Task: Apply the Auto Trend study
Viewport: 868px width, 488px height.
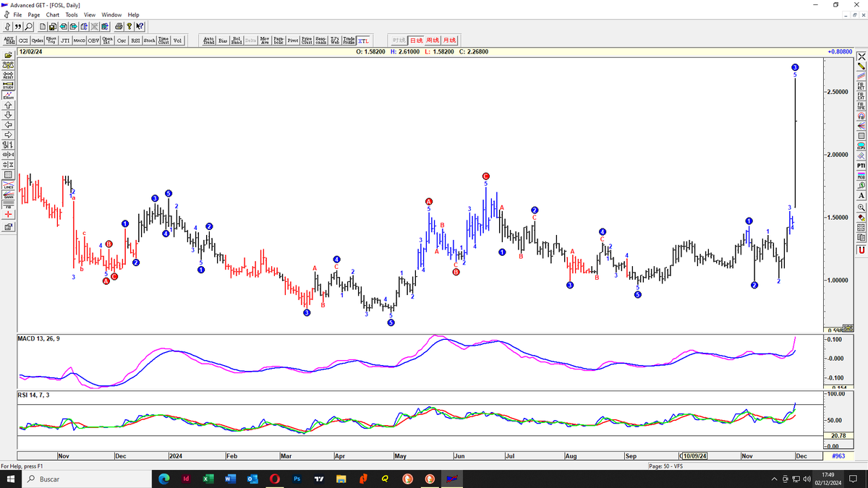Action: click(208, 40)
